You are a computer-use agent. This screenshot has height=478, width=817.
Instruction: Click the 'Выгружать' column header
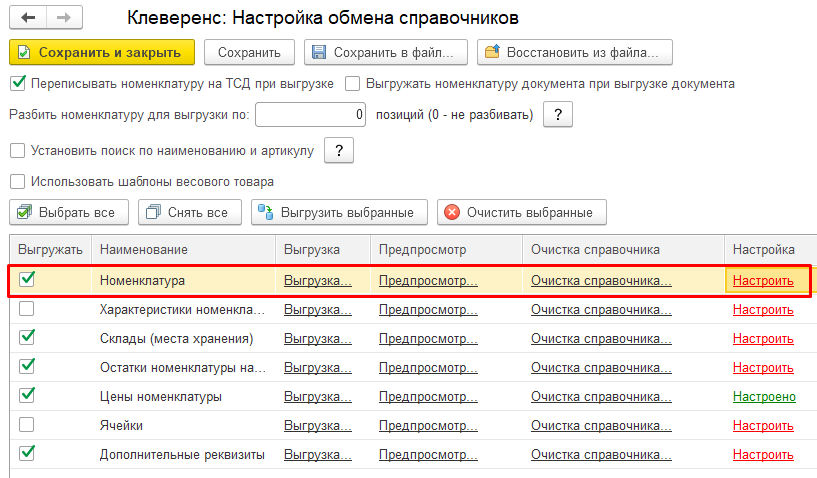tap(51, 250)
